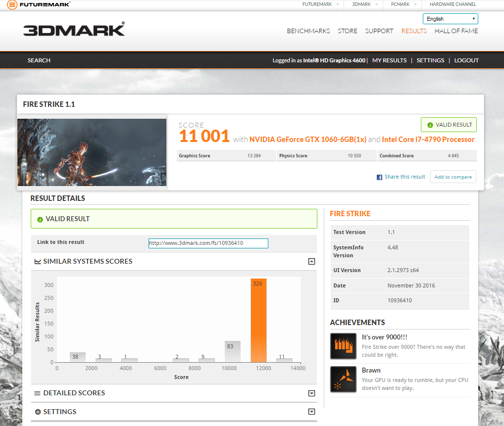Click the grey 11 bar in the chart

click(284, 360)
